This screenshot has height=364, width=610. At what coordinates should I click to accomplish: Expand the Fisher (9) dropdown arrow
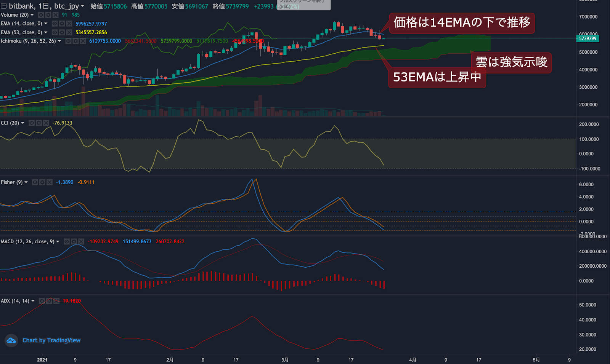pos(26,182)
